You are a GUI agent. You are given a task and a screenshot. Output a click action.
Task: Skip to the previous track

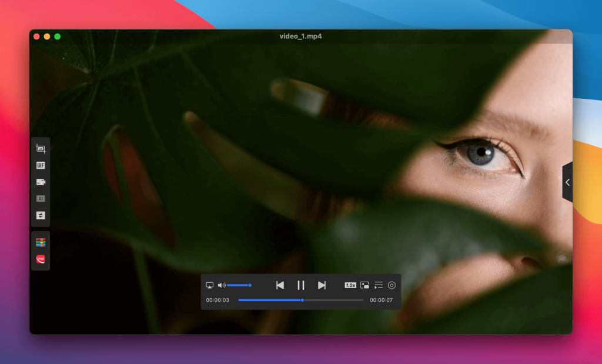pyautogui.click(x=280, y=285)
